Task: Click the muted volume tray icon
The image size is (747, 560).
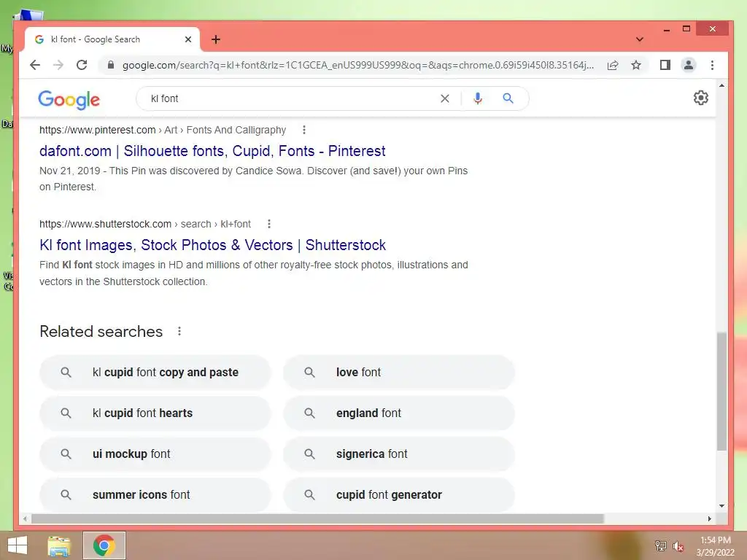Action: pos(678,546)
